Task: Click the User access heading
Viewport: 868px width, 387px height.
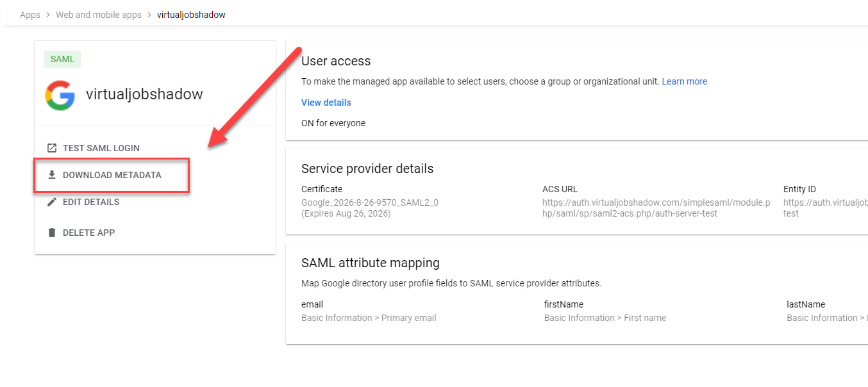Action: pyautogui.click(x=336, y=61)
